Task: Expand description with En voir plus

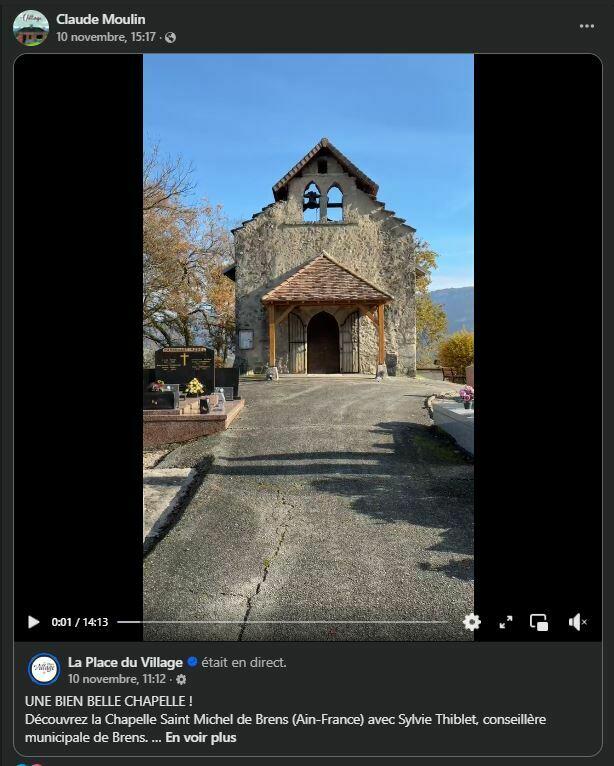Action: pyautogui.click(x=201, y=737)
